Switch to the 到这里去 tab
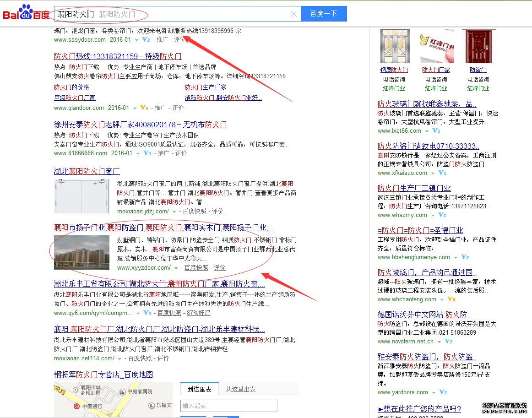The image size is (532, 418). pos(200,389)
